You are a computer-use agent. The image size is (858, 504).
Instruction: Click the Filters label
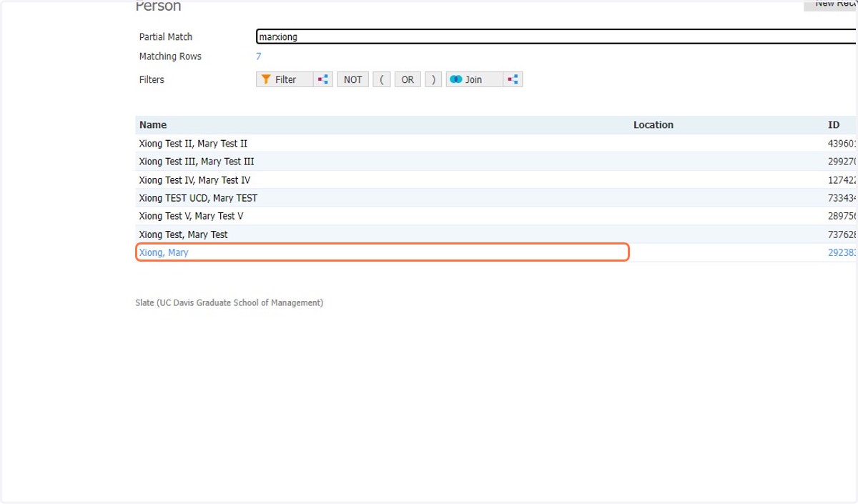[152, 79]
